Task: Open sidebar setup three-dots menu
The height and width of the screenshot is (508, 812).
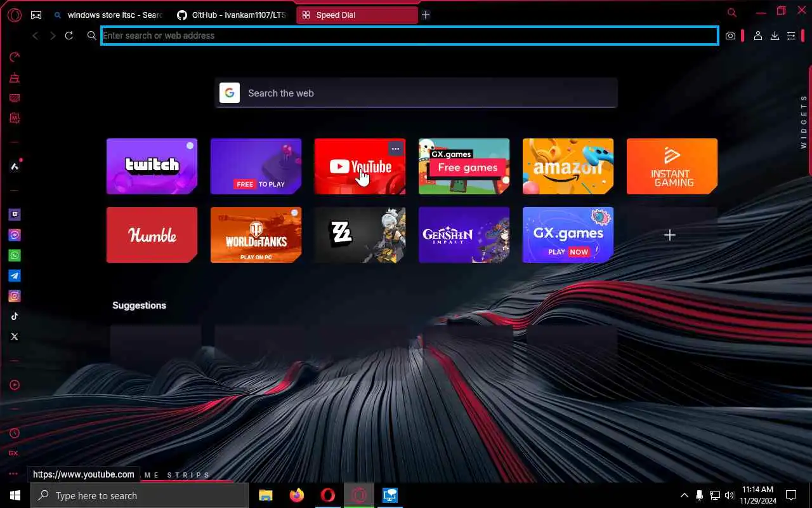Action: tap(13, 474)
